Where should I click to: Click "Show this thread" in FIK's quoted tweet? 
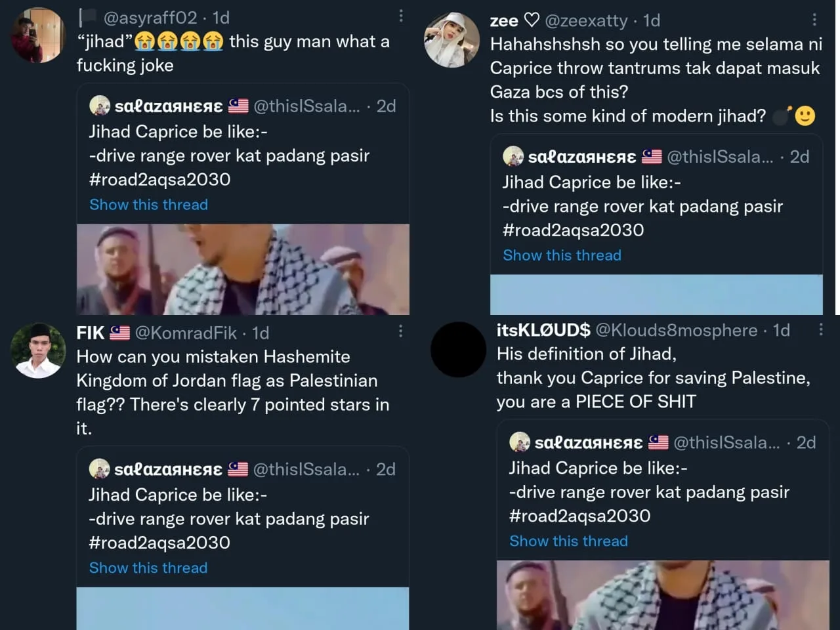point(148,568)
